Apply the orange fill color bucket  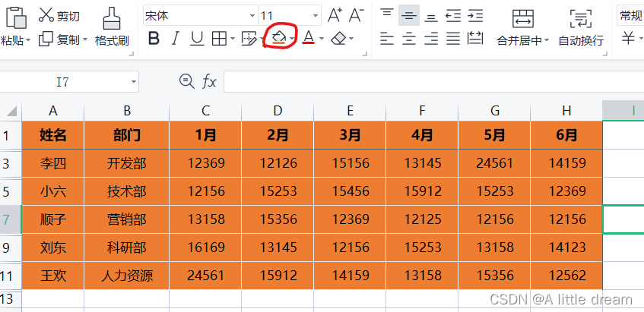tap(279, 36)
